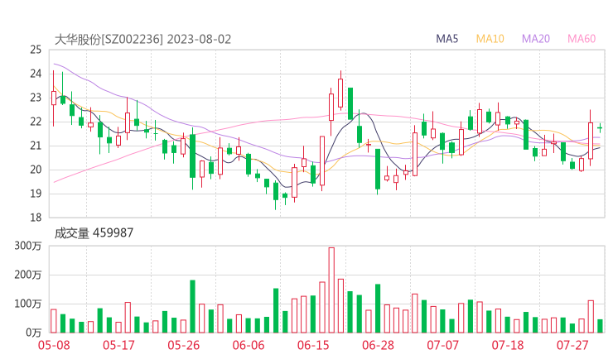The width and height of the screenshot is (613, 364).
Task: Click the price axis value 19
Action: (36, 194)
